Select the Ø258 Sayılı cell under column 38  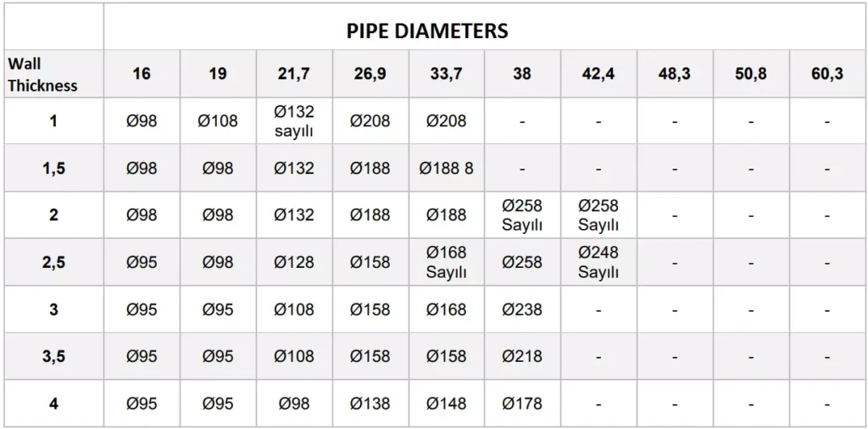pyautogui.click(x=522, y=214)
